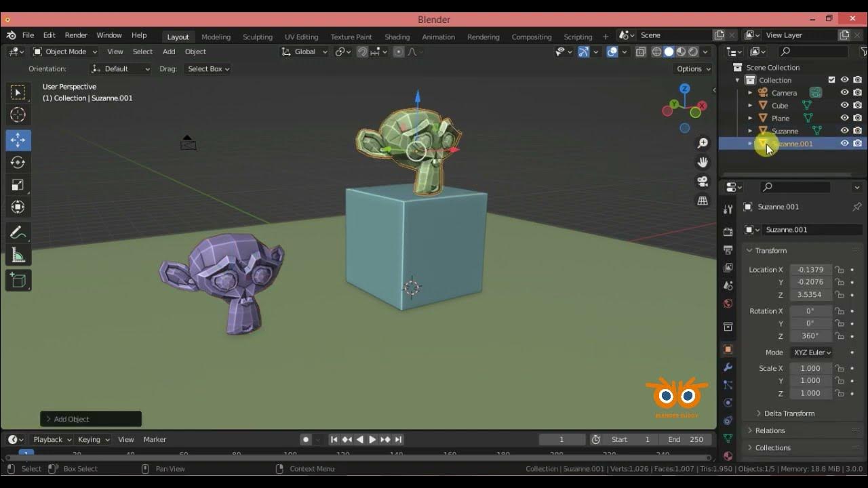Select the Cursor tool

(x=18, y=115)
